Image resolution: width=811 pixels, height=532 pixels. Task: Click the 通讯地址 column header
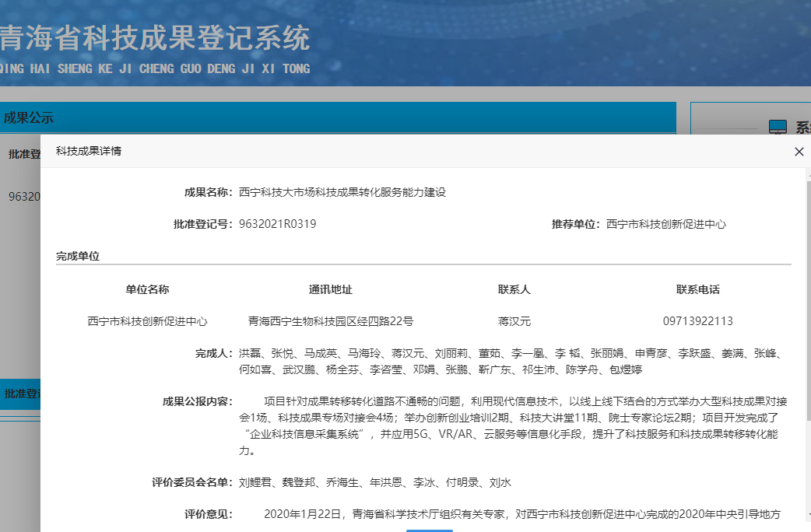click(330, 289)
